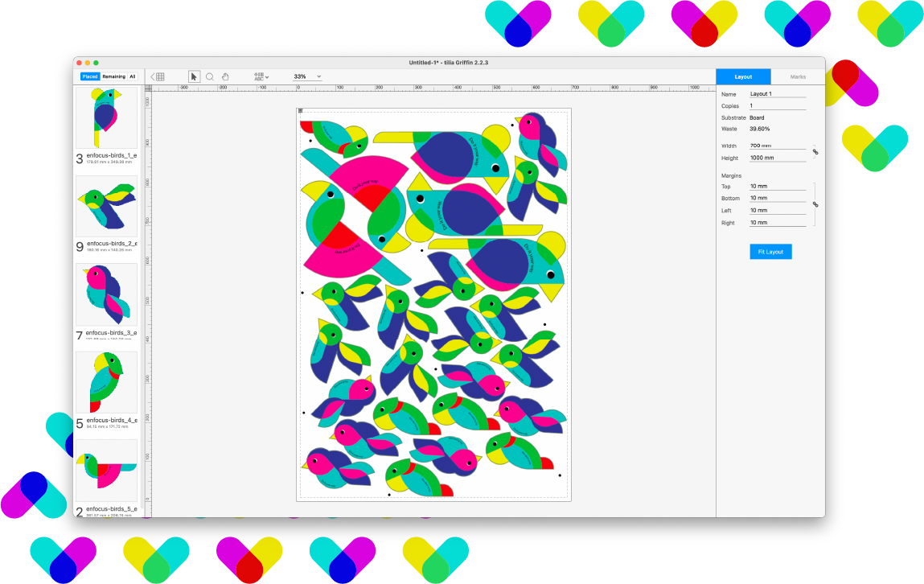Screen dimensions: 924x584
Task: Select the Layout tab
Action: [x=743, y=76]
